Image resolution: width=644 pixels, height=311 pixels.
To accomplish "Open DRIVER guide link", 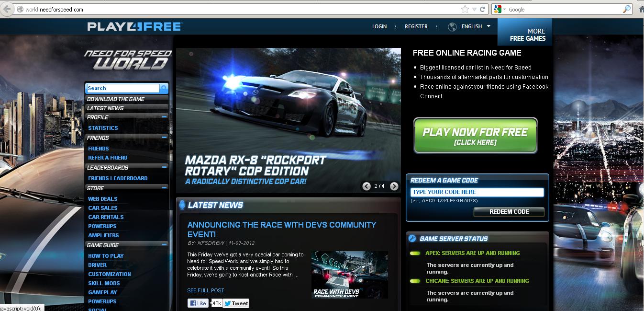I will pos(97,265).
